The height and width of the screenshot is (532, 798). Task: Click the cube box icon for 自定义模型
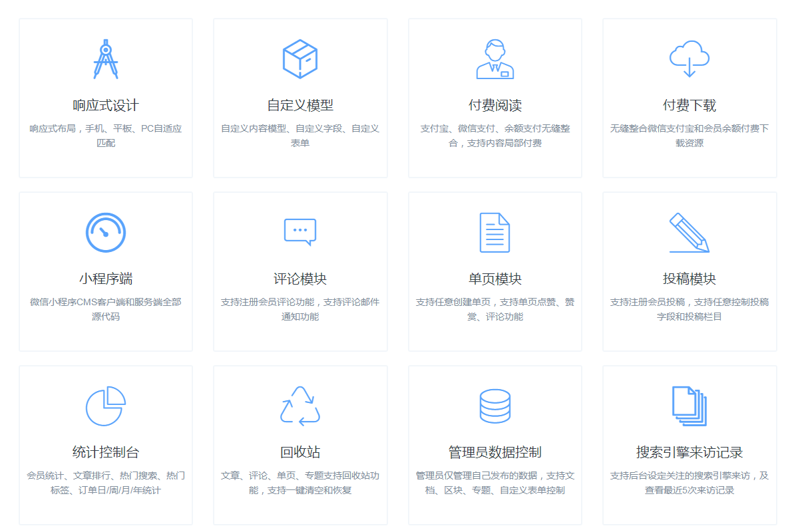coord(300,59)
